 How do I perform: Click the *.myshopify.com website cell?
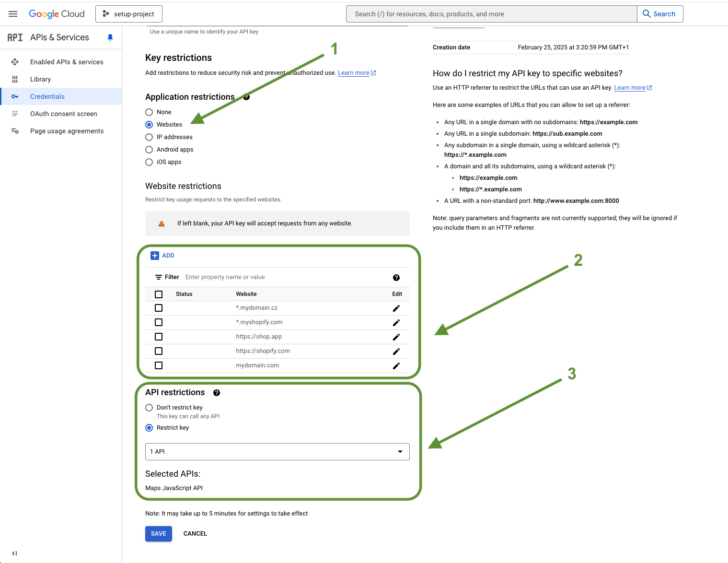(259, 322)
